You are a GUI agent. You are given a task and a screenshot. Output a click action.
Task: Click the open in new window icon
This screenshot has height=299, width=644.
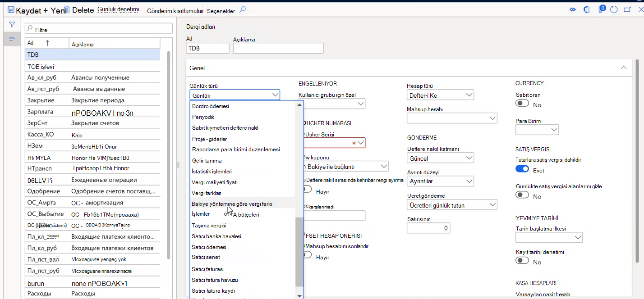click(627, 9)
